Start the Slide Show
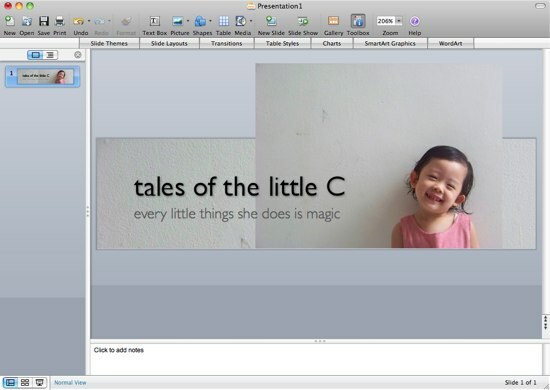 pos(303,21)
